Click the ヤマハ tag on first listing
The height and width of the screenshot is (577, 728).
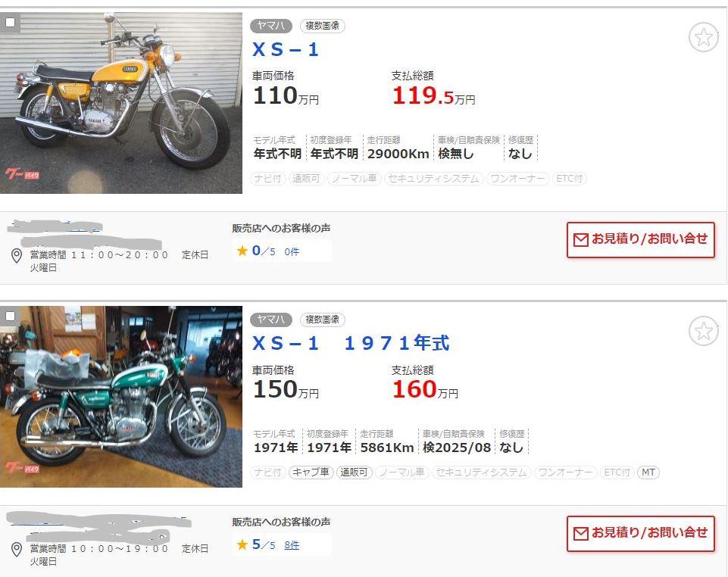point(271,26)
